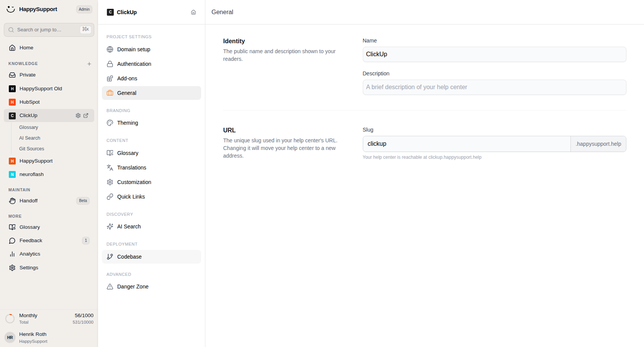Open ClickUp project settings gear icon
This screenshot has width=644, height=347.
click(x=78, y=116)
